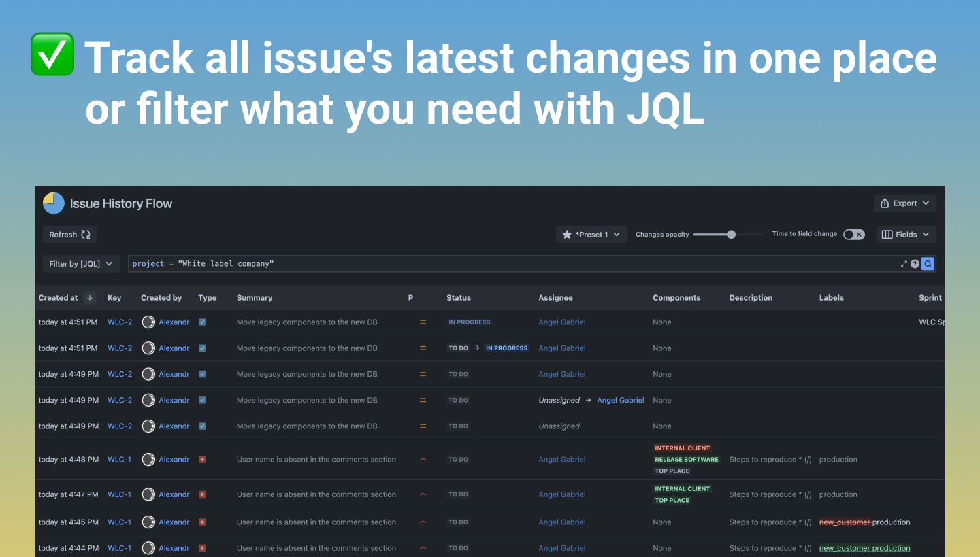Expand the Fields column selector
The height and width of the screenshot is (557, 980).
pyautogui.click(x=906, y=235)
